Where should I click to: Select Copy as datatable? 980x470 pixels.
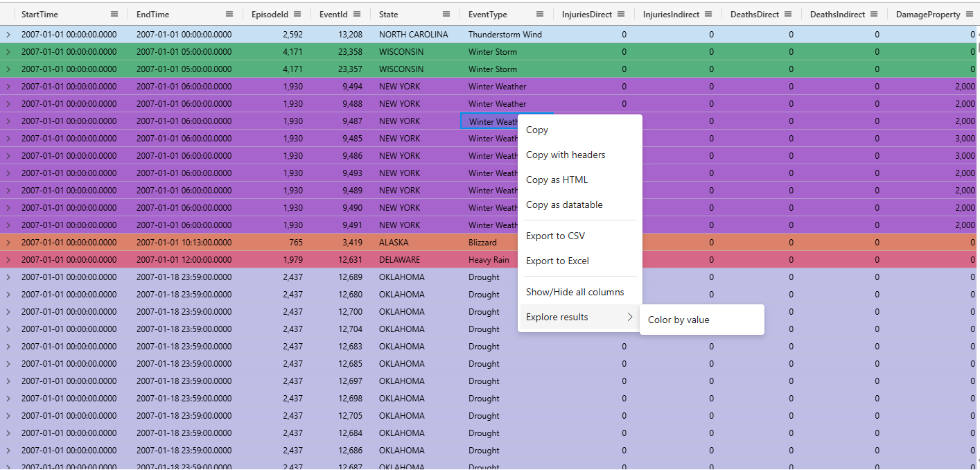click(x=580, y=204)
